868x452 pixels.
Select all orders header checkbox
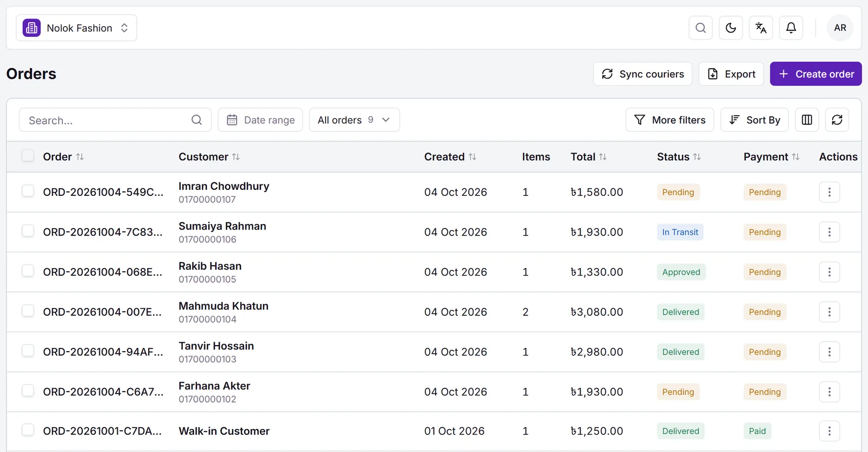(x=28, y=156)
